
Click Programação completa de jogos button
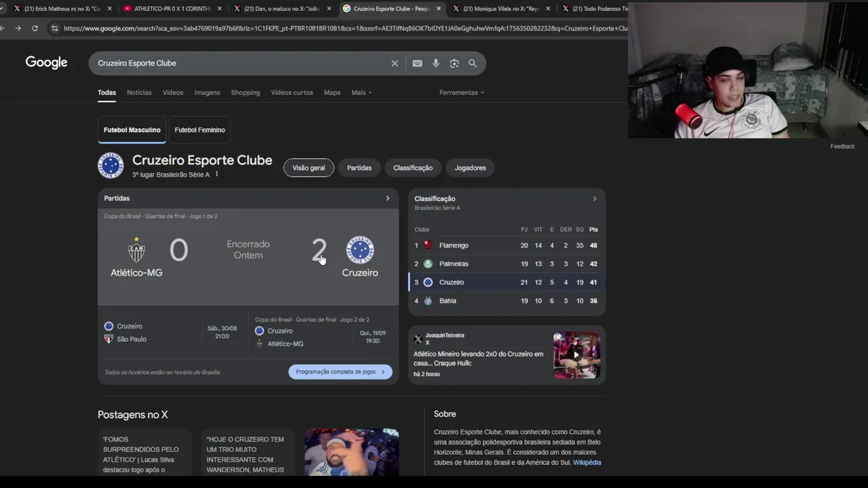pos(340,371)
